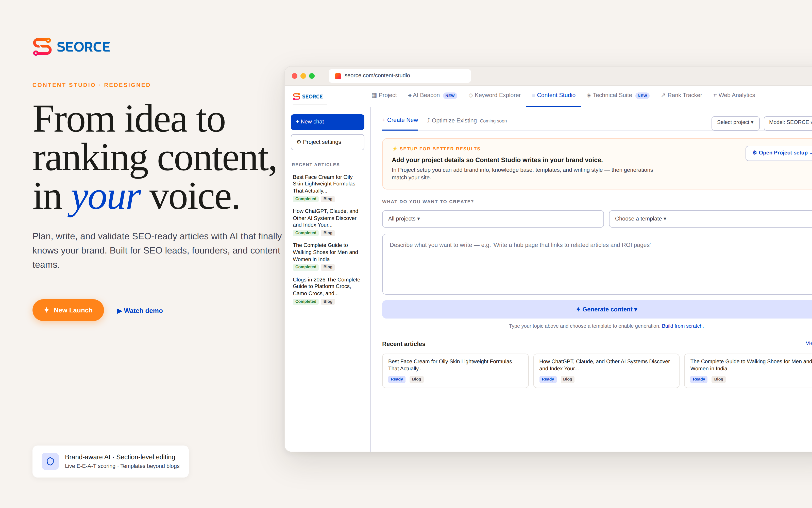Click the Coming soon label
Viewport: 812px width, 508px height.
[493, 121]
